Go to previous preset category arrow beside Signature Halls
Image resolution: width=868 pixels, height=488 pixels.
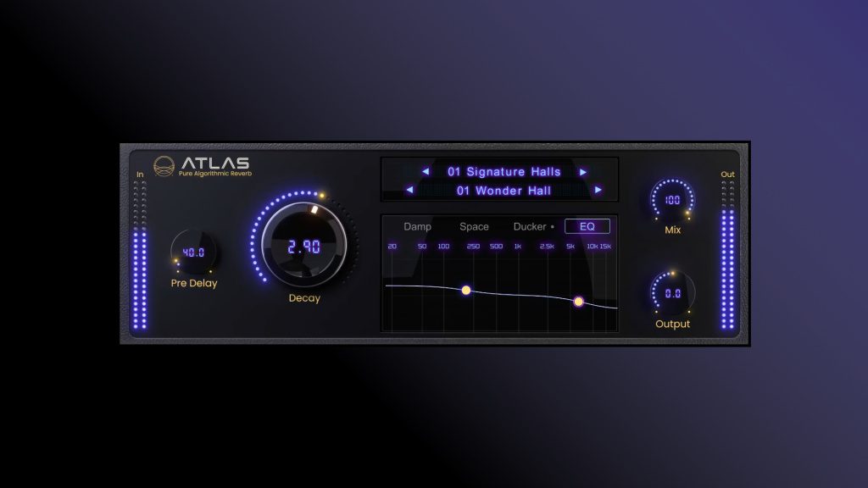coord(426,171)
